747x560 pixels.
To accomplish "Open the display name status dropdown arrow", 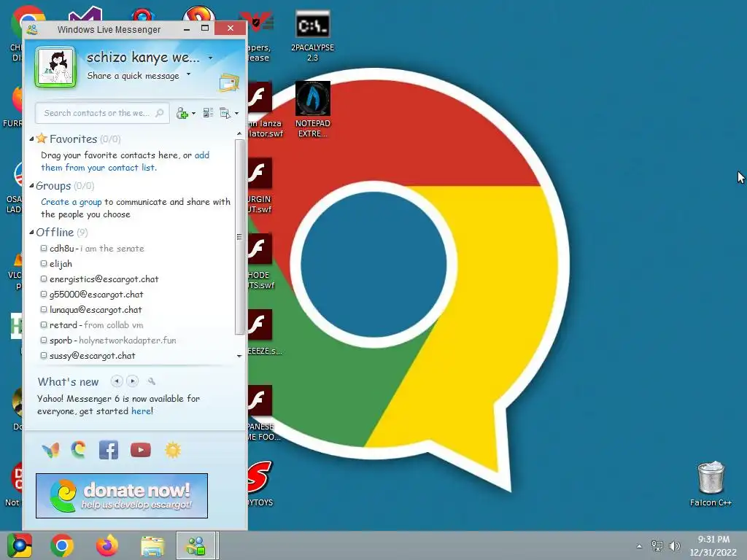I will coord(210,58).
